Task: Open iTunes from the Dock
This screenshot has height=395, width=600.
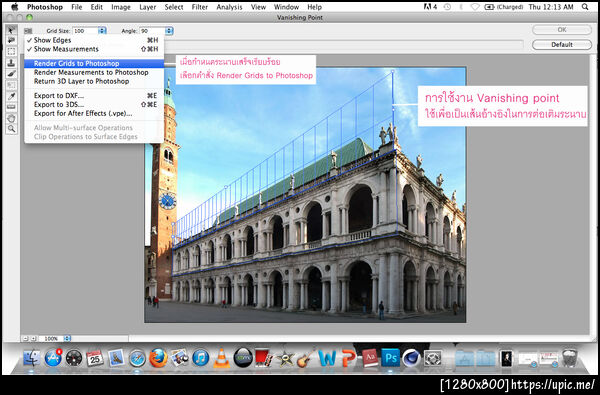Action: coord(200,358)
